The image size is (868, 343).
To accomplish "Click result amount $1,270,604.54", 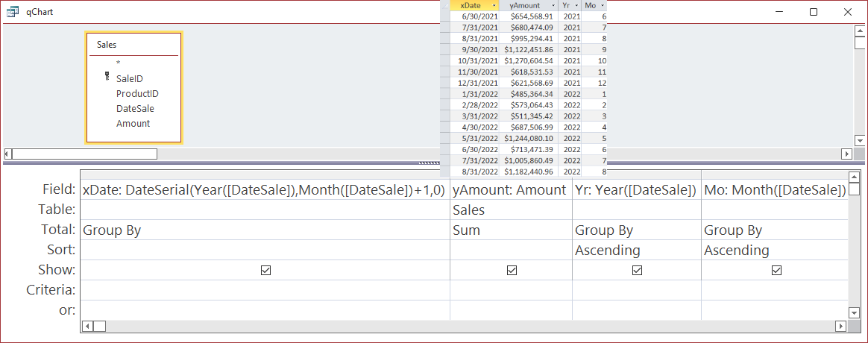I will click(x=529, y=60).
